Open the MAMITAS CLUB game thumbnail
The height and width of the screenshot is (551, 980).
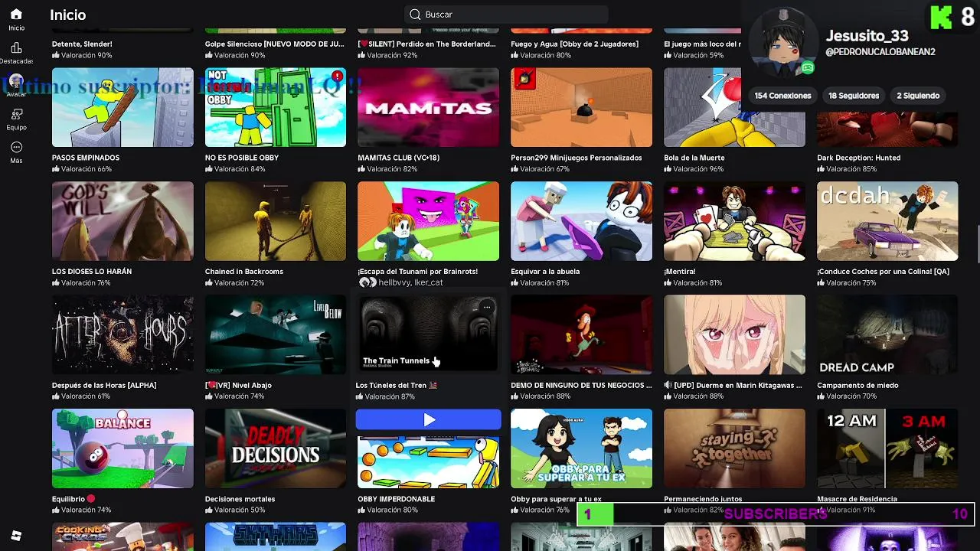[428, 107]
